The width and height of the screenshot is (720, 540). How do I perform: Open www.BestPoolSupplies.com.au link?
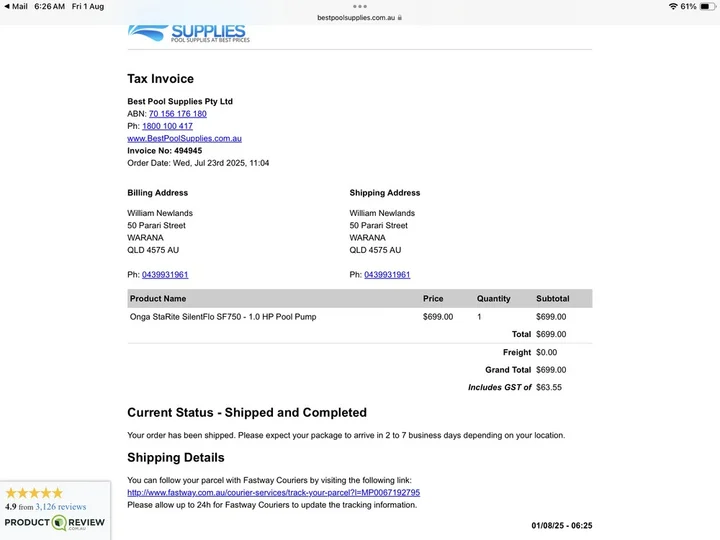pos(185,139)
